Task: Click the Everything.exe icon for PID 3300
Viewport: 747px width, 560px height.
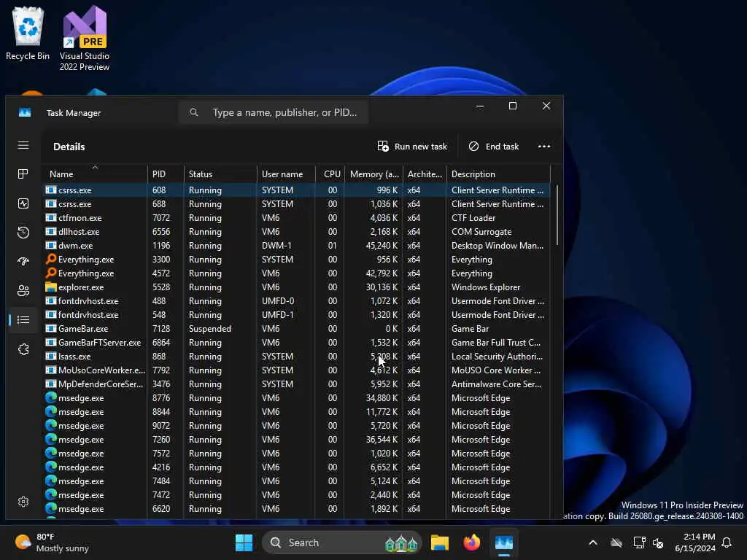Action: (51, 259)
